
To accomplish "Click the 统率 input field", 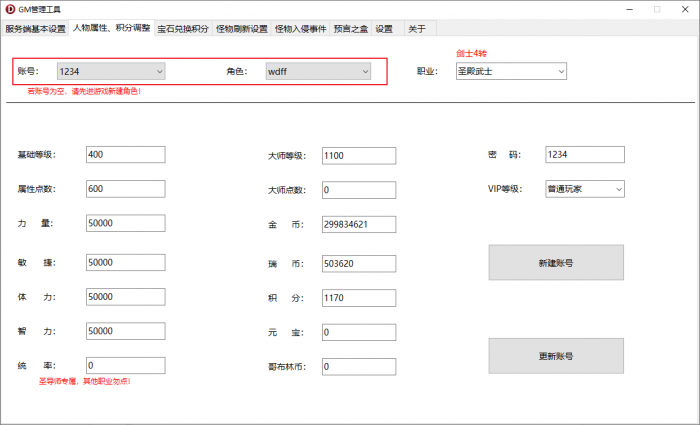I will 125,365.
